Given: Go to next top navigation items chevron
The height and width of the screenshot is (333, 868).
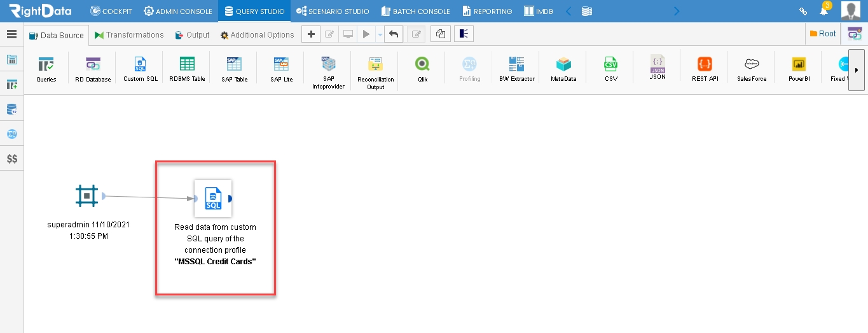Looking at the screenshot, I should (676, 11).
